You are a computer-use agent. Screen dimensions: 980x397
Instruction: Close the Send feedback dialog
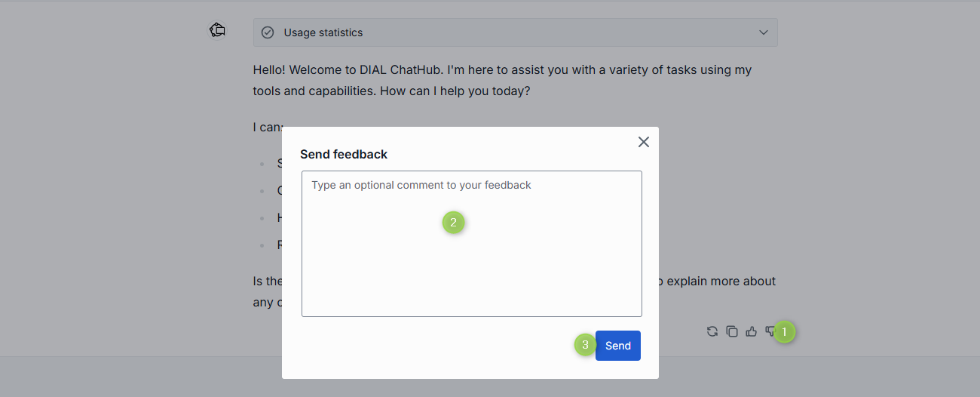coord(643,142)
